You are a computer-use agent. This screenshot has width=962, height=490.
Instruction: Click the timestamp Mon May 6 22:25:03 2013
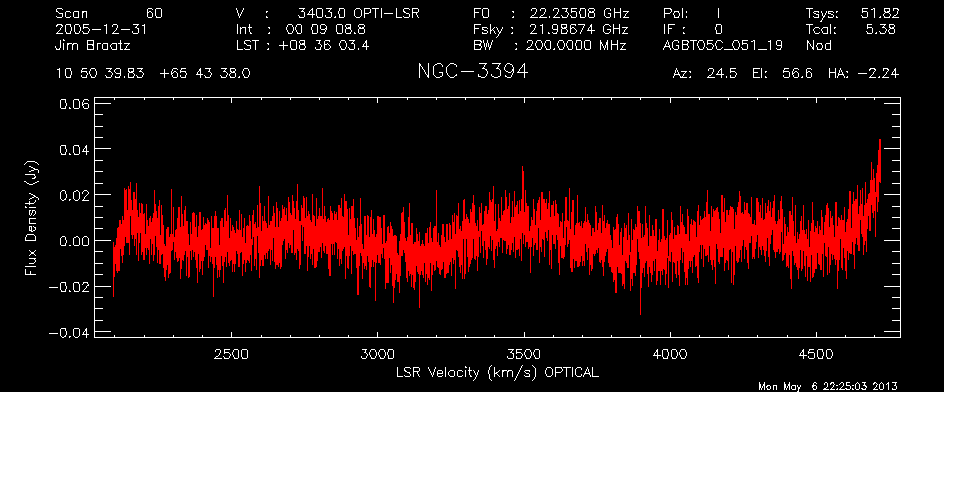(828, 386)
